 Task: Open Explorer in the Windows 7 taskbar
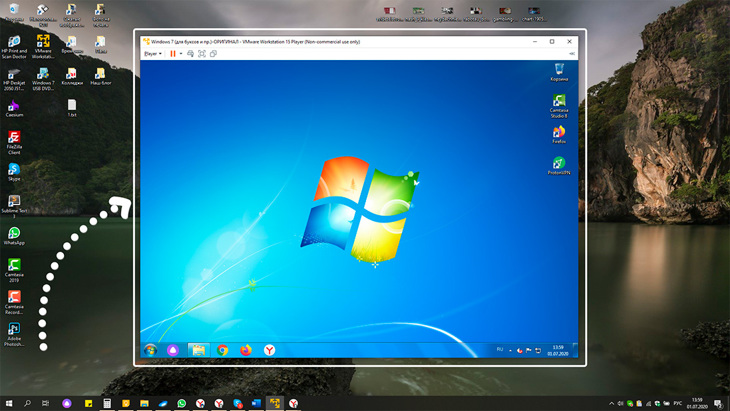coord(198,350)
